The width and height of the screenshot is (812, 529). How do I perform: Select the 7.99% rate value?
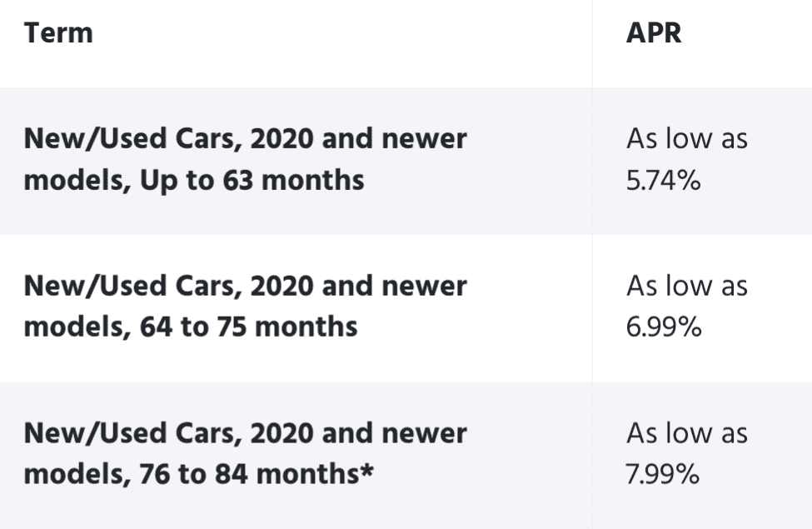[x=662, y=475]
